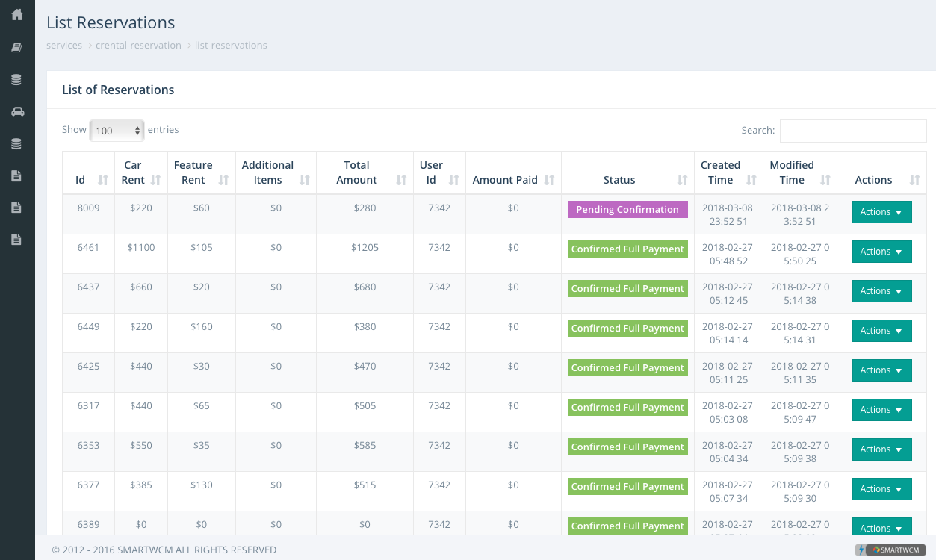
Task: Click the List of Reservations panel heading
Action: coord(118,90)
